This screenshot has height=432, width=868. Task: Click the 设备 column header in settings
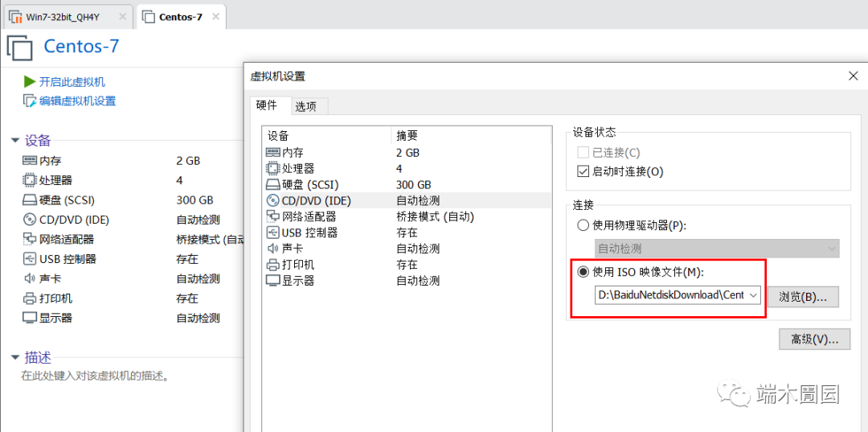[327, 136]
